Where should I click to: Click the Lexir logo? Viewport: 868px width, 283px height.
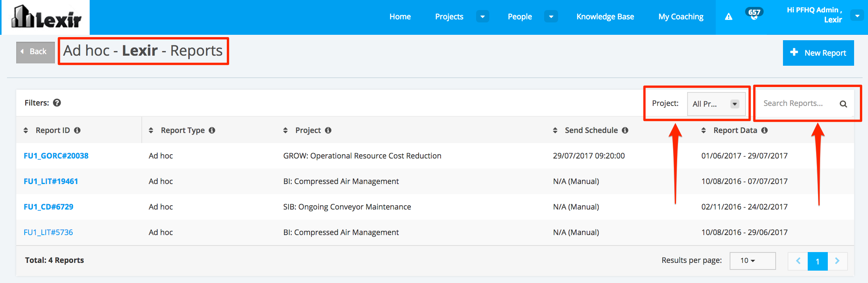pos(46,17)
